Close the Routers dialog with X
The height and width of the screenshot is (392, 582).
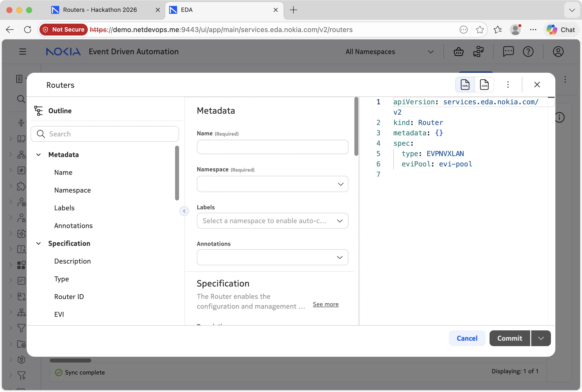537,85
